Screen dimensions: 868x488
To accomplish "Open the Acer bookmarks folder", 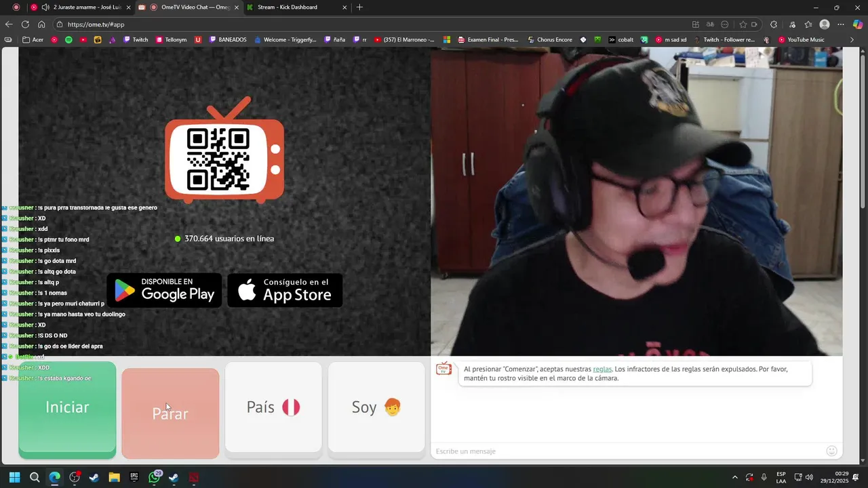I will pos(33,39).
